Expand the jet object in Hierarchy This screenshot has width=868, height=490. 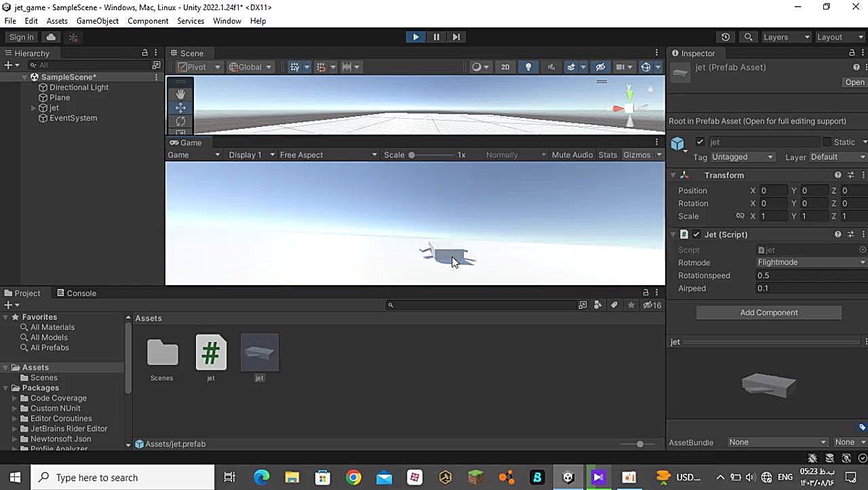click(x=33, y=108)
